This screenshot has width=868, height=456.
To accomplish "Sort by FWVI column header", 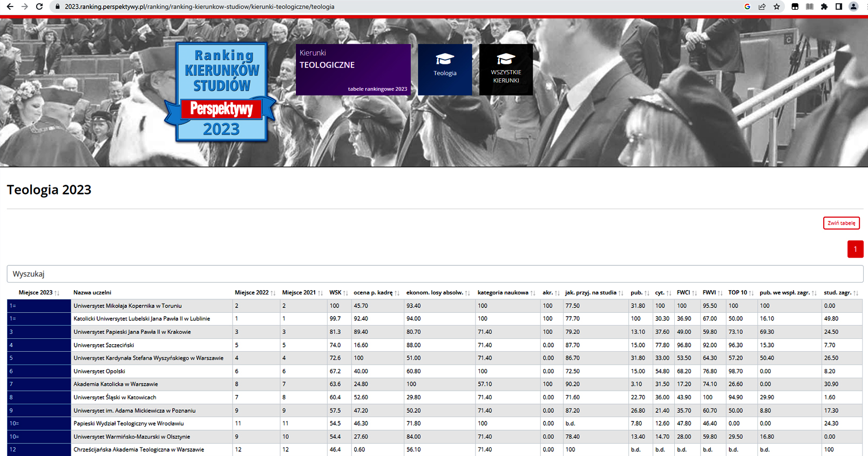I will (x=712, y=292).
